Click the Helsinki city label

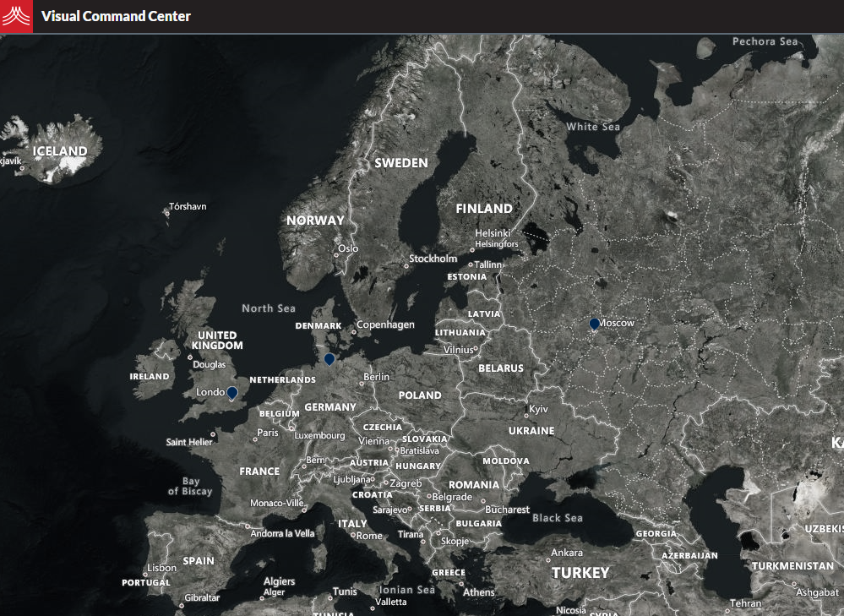click(x=493, y=233)
